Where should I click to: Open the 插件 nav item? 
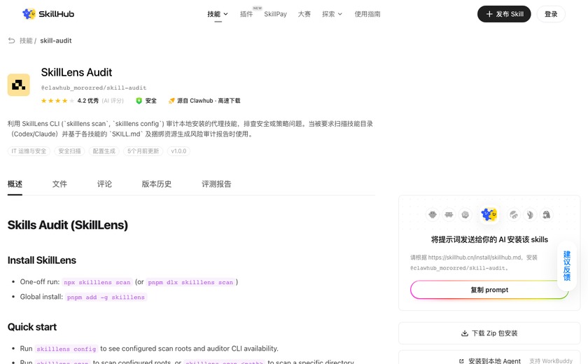[246, 14]
